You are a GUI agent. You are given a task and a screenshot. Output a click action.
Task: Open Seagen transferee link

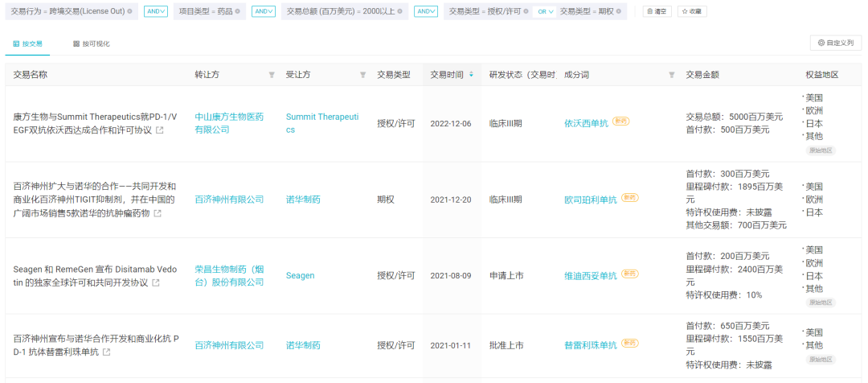tap(300, 275)
